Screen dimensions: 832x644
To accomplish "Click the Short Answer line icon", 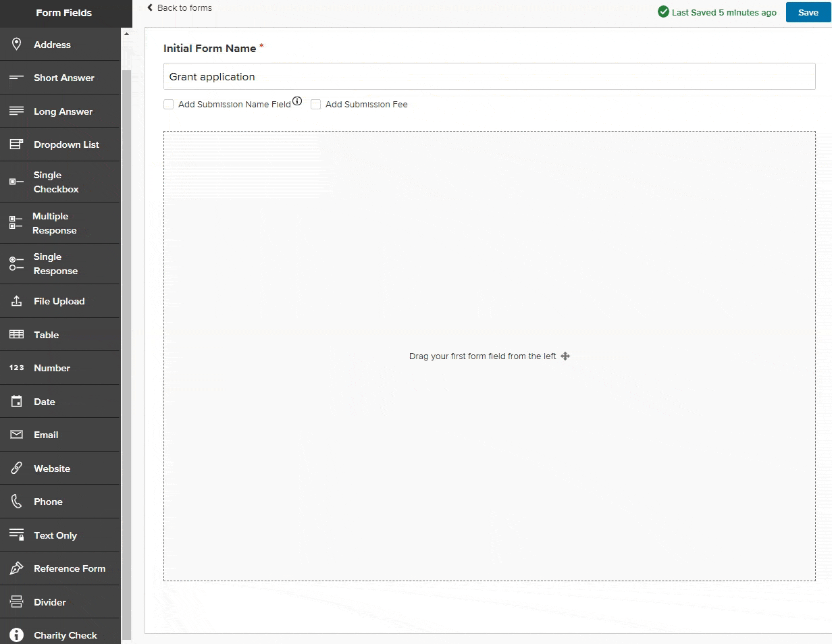I will [x=17, y=78].
